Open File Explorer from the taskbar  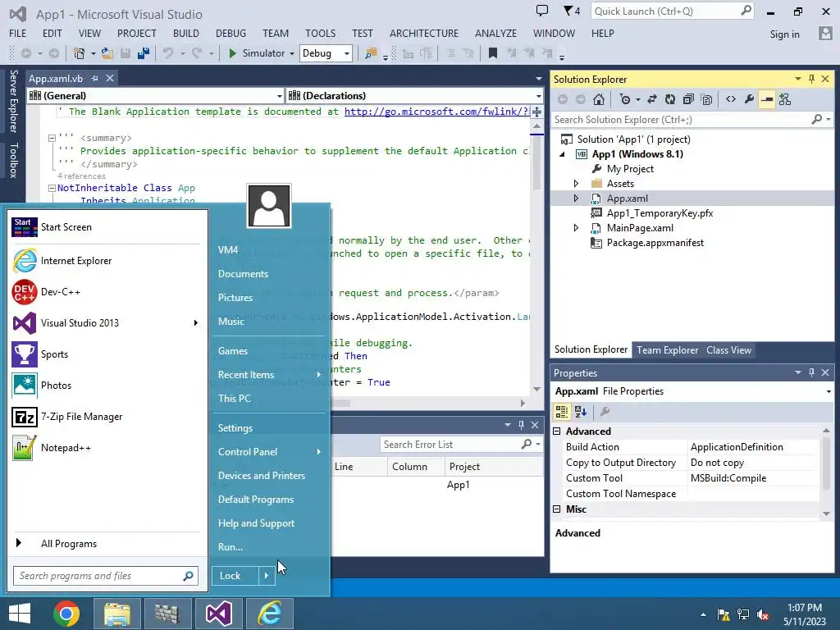tap(116, 614)
